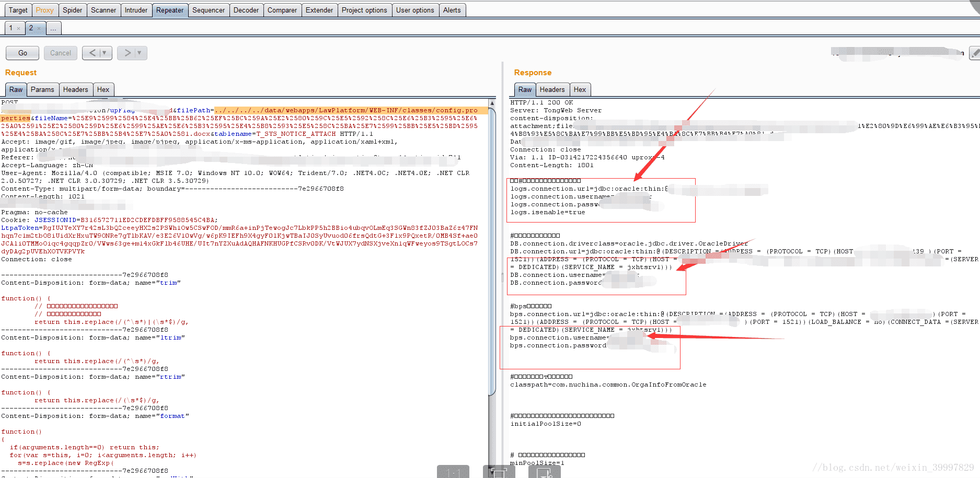Open Project options tab
Screen dimensions: 980x478
(x=364, y=10)
